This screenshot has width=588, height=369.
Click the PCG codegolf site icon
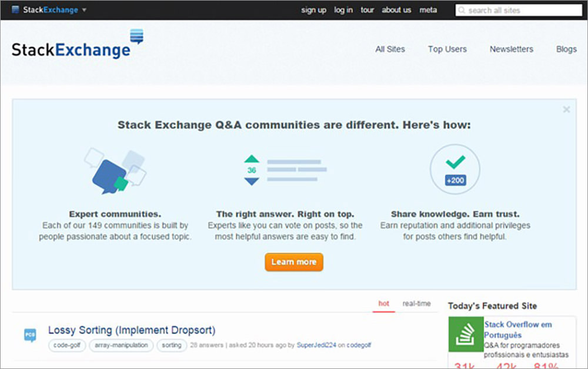click(30, 335)
